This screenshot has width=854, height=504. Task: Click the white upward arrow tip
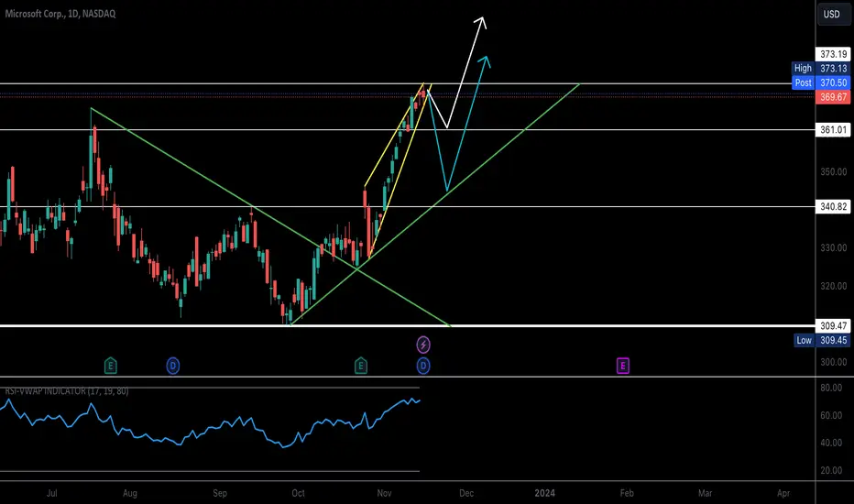[481, 20]
